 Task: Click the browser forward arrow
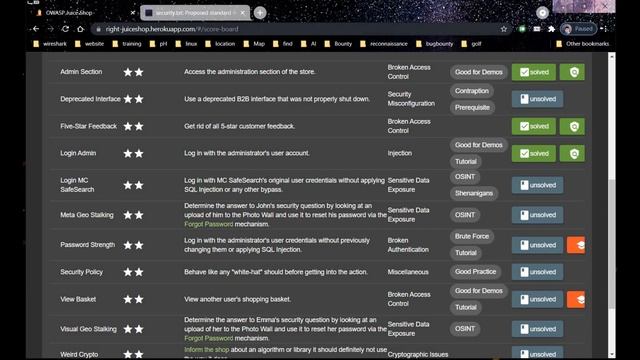click(51, 29)
